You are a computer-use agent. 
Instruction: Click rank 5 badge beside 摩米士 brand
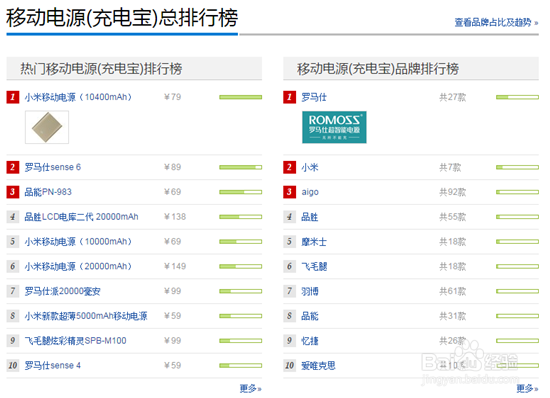coord(289,242)
